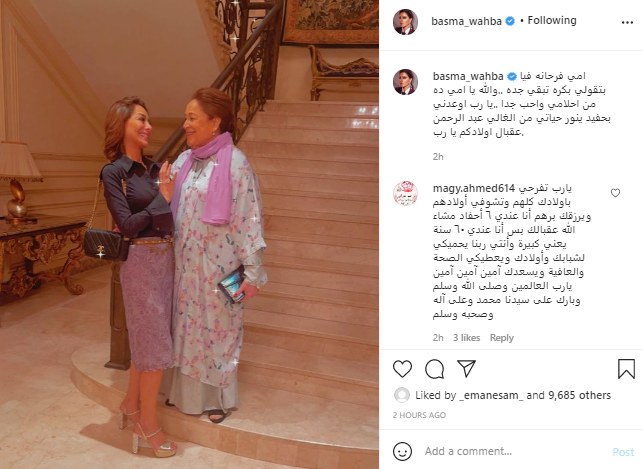Open _emanesam_ profile from likes

click(491, 395)
